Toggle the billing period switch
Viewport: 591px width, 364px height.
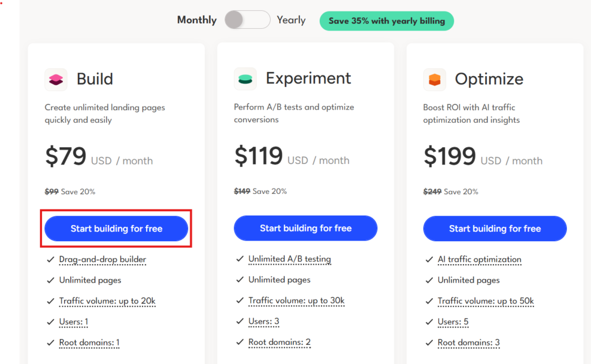247,20
